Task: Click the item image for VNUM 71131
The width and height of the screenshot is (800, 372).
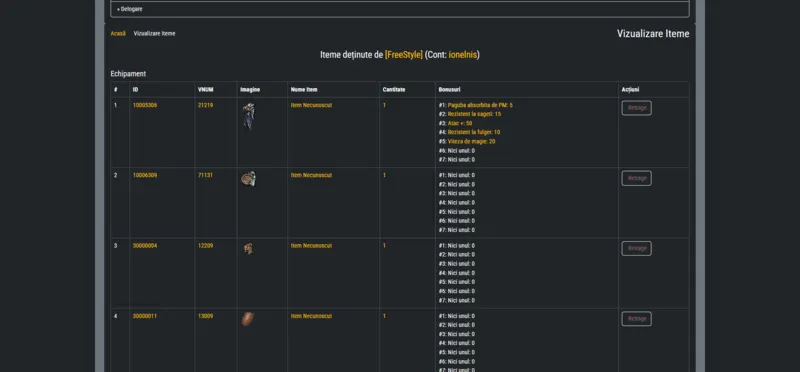Action: click(248, 179)
